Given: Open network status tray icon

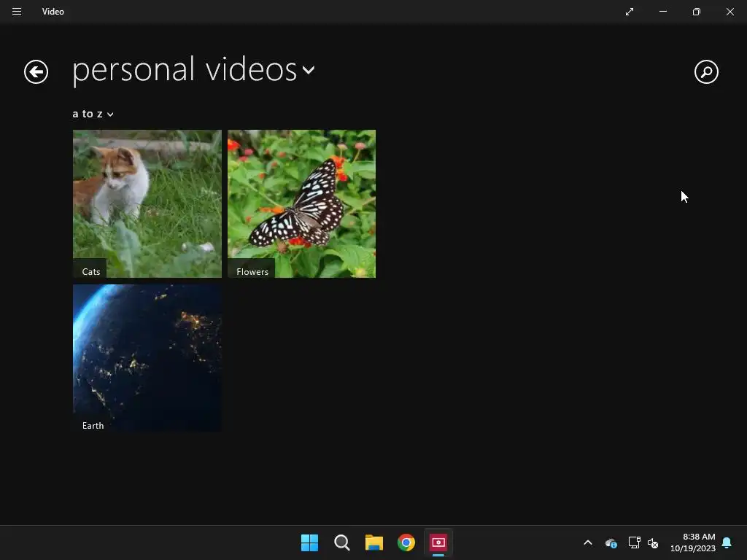Looking at the screenshot, I should click(x=634, y=542).
